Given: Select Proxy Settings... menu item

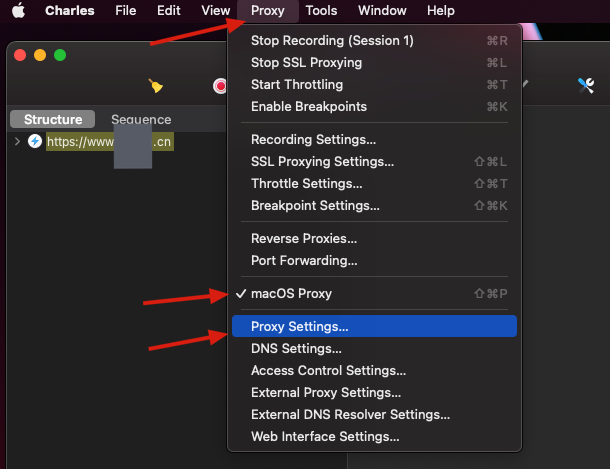Looking at the screenshot, I should (374, 326).
